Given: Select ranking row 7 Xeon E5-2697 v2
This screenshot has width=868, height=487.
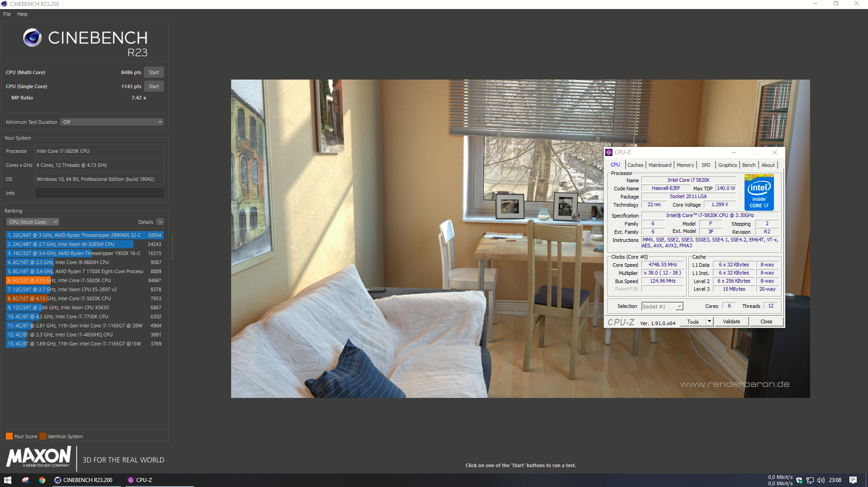Looking at the screenshot, I should [85, 289].
